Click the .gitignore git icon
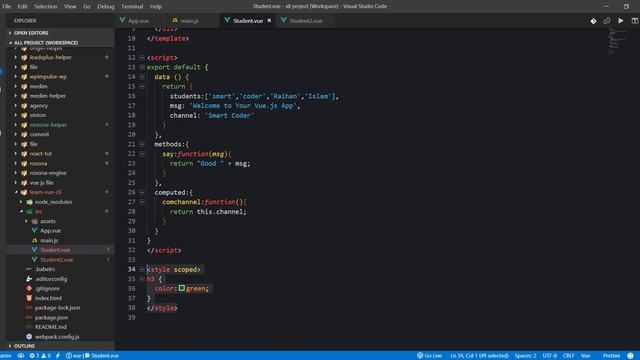Viewport: 640px width, 360px height. click(29, 289)
